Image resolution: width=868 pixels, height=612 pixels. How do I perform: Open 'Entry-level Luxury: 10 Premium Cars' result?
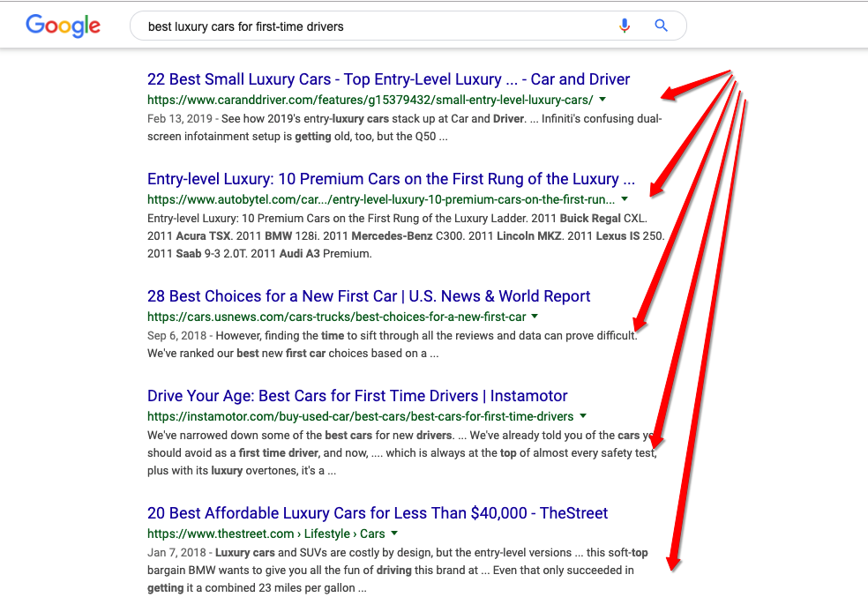[391, 179]
